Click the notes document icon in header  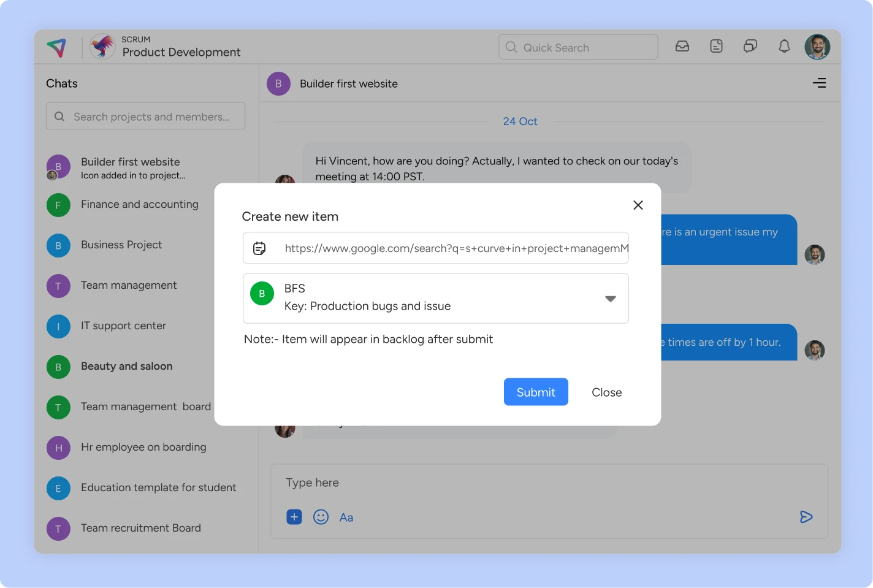pyautogui.click(x=716, y=47)
